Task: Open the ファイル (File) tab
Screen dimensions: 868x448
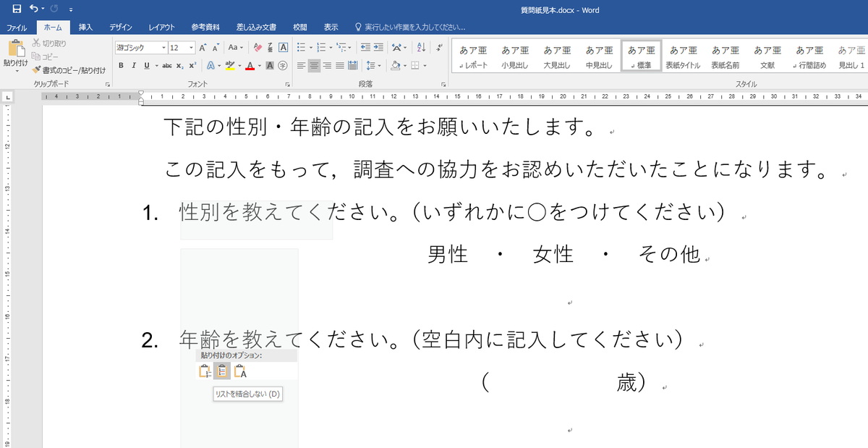Action: coord(16,28)
